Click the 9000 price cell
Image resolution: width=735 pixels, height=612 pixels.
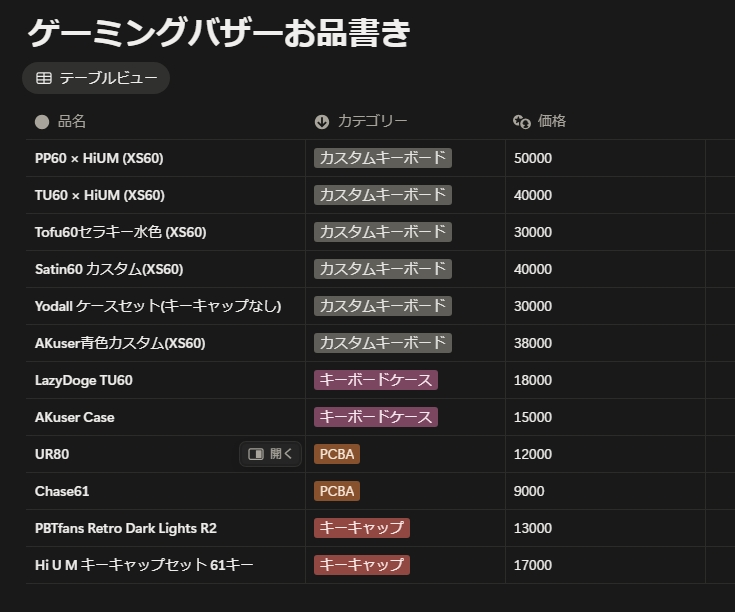[605, 492]
